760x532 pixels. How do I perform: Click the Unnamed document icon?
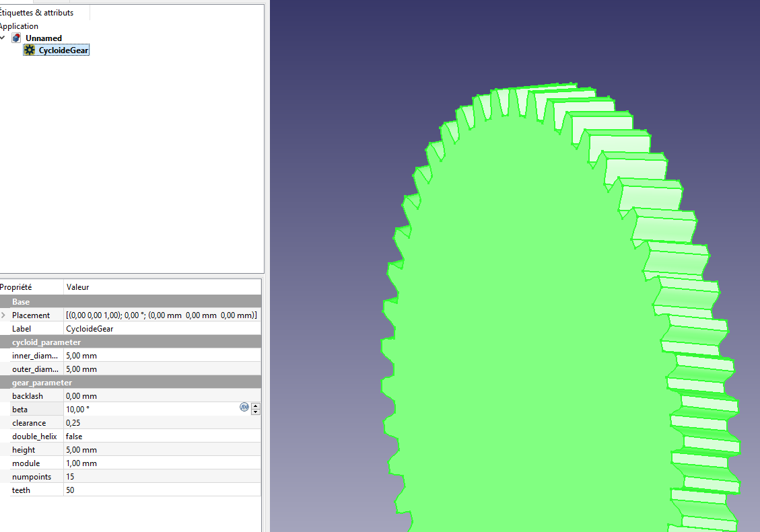click(x=16, y=38)
